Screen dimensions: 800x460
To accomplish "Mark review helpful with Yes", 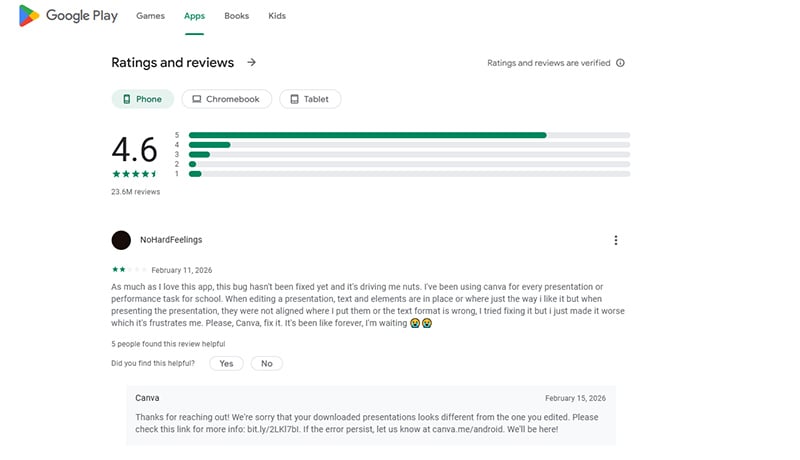I will [226, 363].
